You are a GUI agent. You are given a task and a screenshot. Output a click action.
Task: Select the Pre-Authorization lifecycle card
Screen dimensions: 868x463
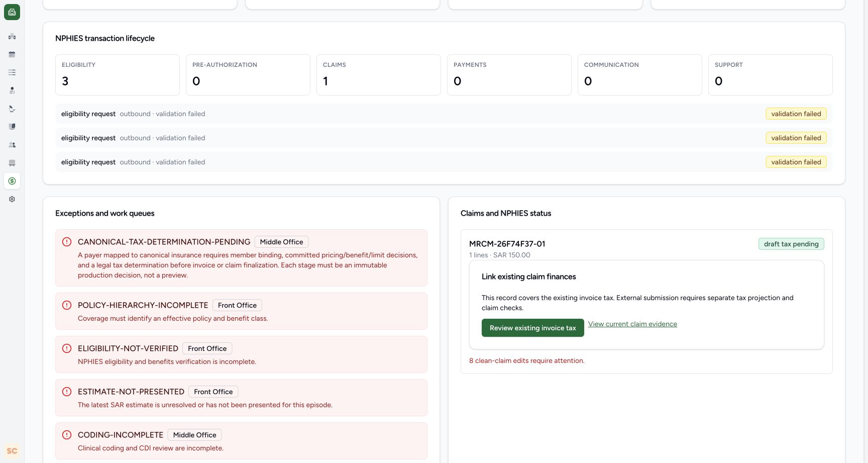click(248, 75)
